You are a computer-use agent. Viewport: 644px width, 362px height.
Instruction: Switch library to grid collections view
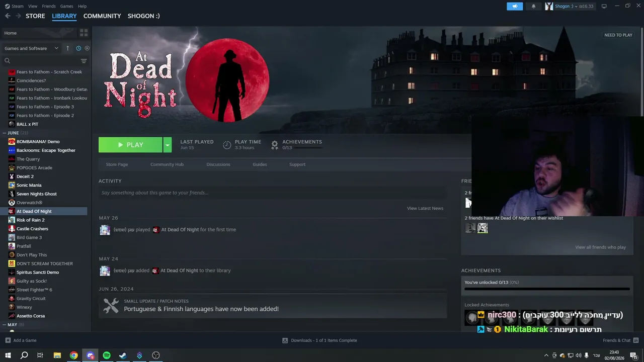click(x=84, y=33)
